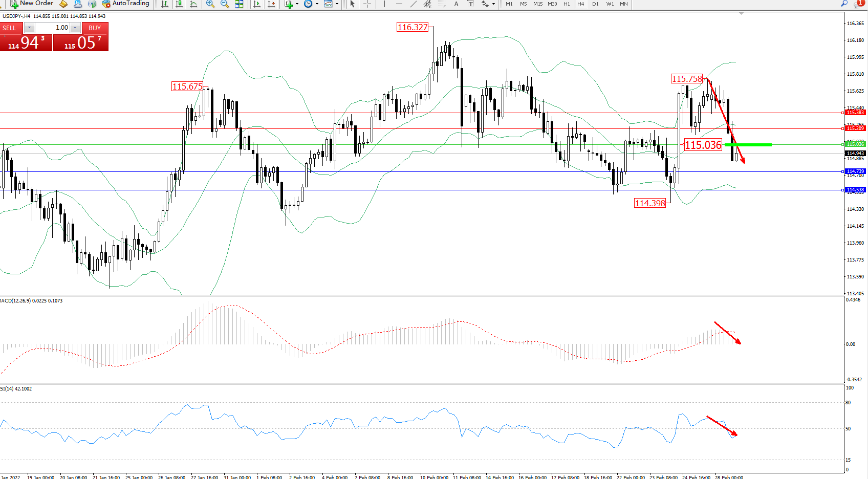Switch chart to candlesticks view
This screenshot has width=868, height=479.
pos(179,4)
